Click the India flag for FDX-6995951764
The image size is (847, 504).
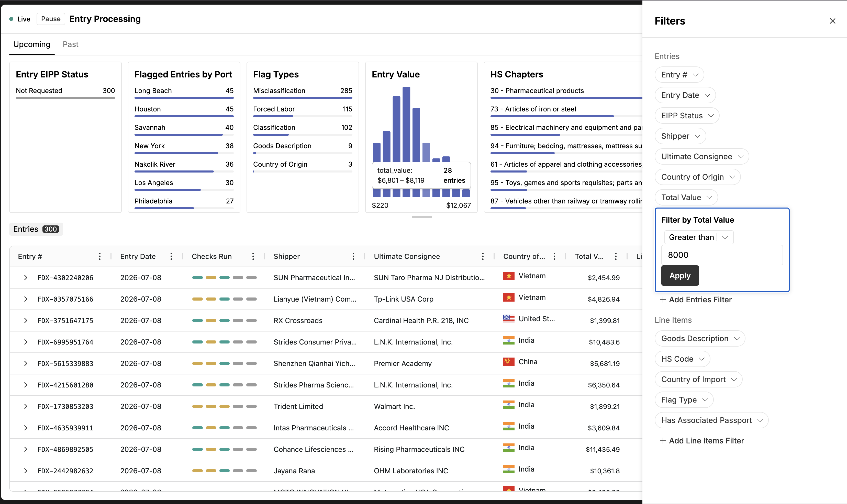tap(509, 340)
